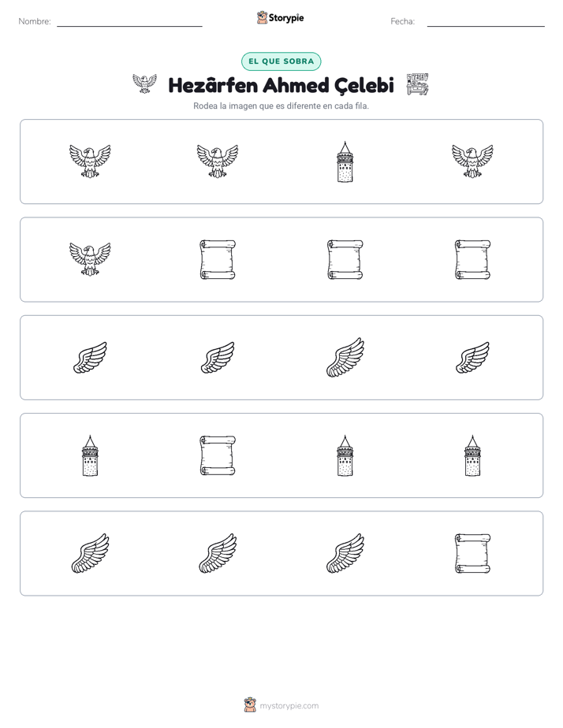
Task: Click the first tower in row four
Action: tap(90, 455)
